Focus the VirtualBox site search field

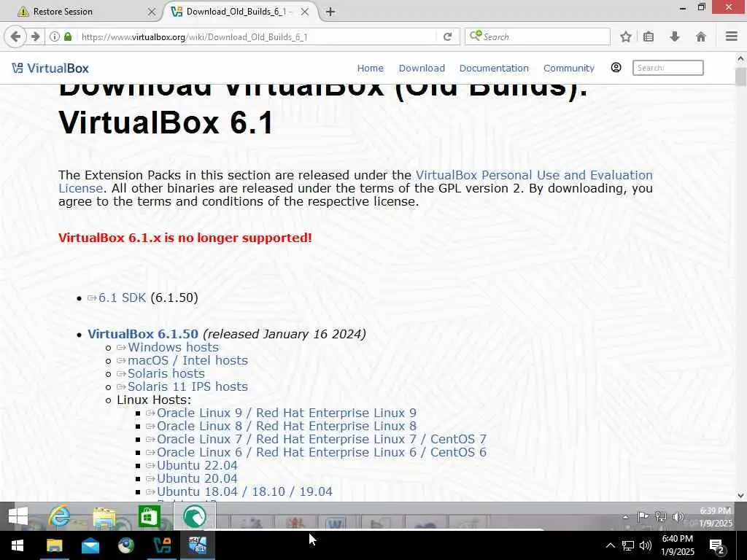click(x=668, y=68)
